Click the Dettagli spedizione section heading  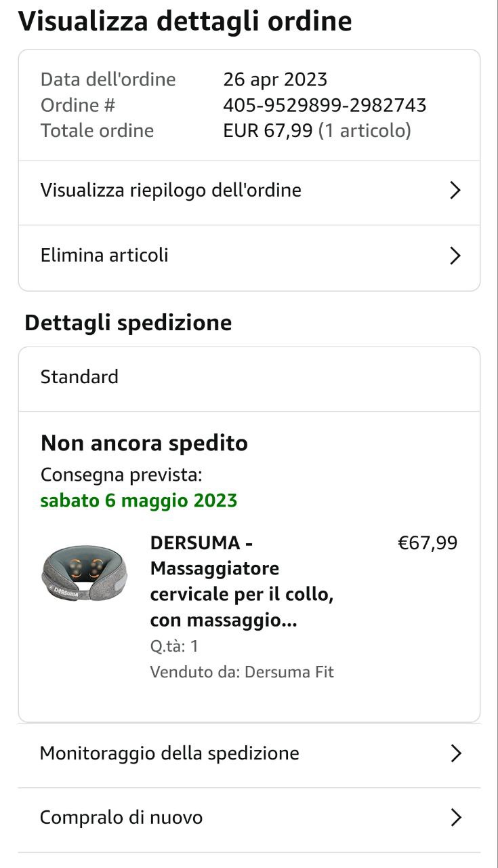[128, 323]
